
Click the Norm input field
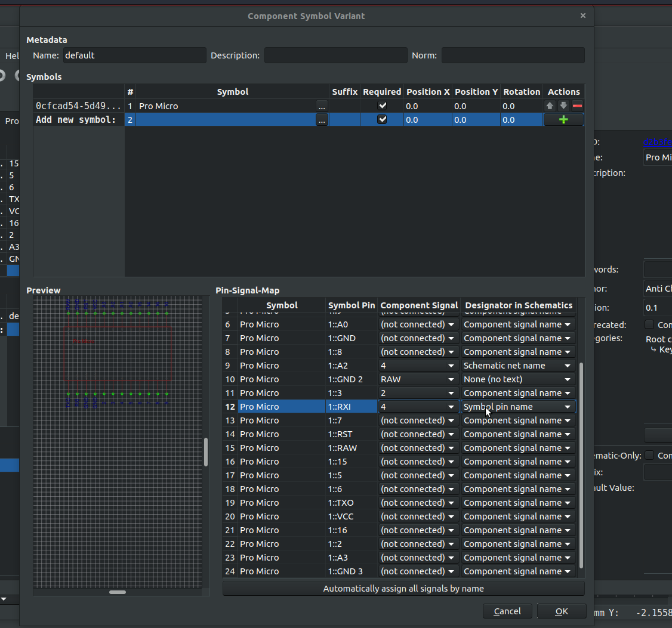coord(513,55)
